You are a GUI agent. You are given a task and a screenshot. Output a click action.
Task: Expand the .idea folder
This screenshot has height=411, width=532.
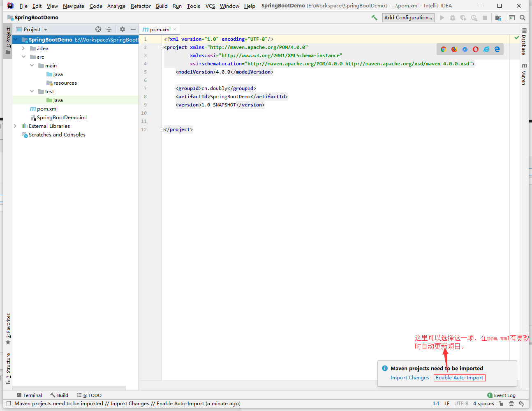pos(23,48)
